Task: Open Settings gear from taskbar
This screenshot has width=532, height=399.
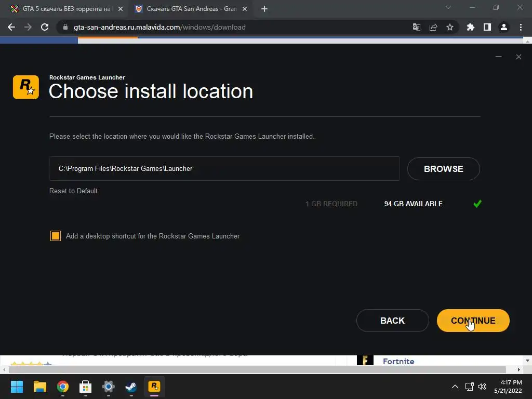Action: click(x=109, y=387)
